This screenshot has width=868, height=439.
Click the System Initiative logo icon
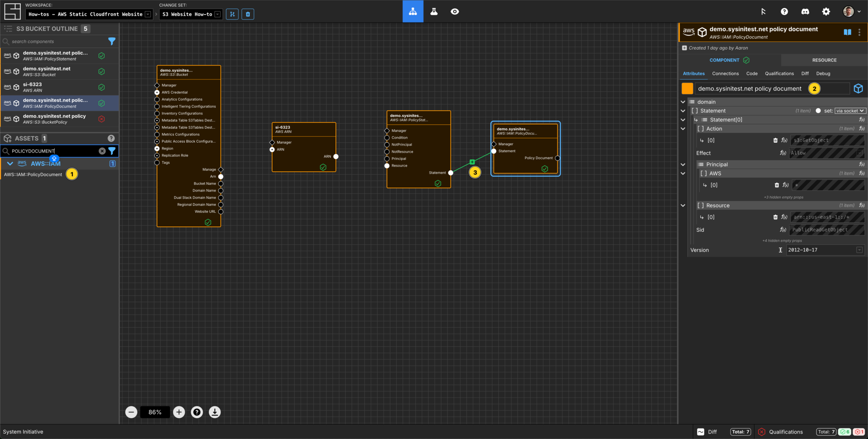[x=12, y=11]
